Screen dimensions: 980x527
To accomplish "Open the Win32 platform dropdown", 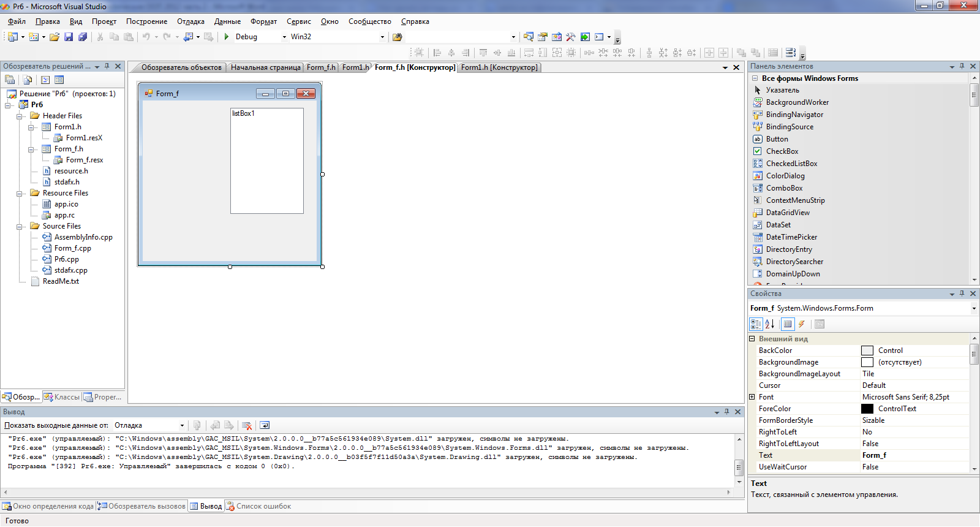I will click(382, 37).
